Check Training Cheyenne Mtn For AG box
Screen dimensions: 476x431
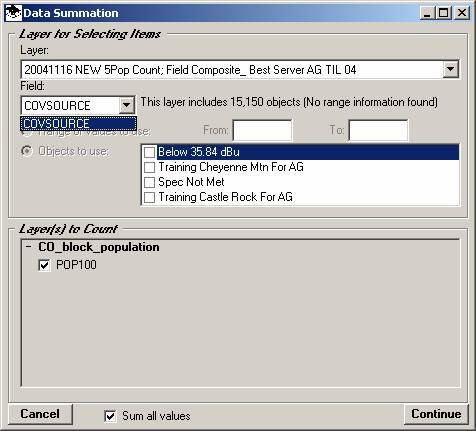(149, 167)
